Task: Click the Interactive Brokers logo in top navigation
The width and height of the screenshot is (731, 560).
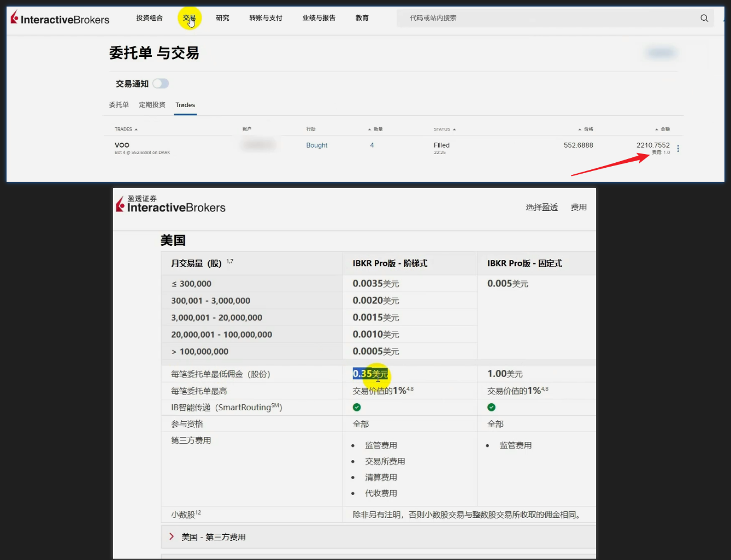Action: [60, 19]
